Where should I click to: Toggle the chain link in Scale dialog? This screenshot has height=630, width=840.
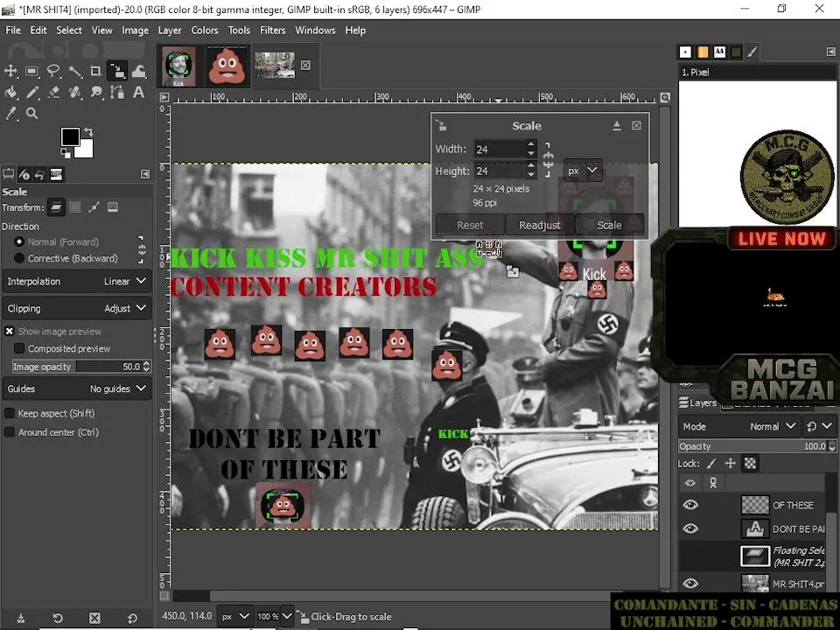click(x=548, y=159)
